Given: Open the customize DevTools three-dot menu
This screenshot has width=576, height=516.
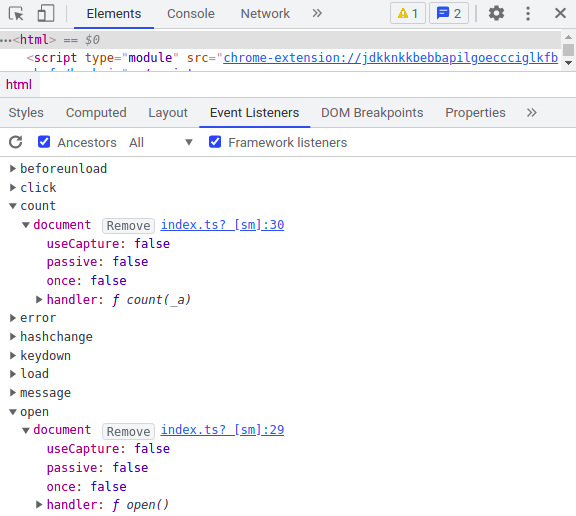Looking at the screenshot, I should 528,14.
